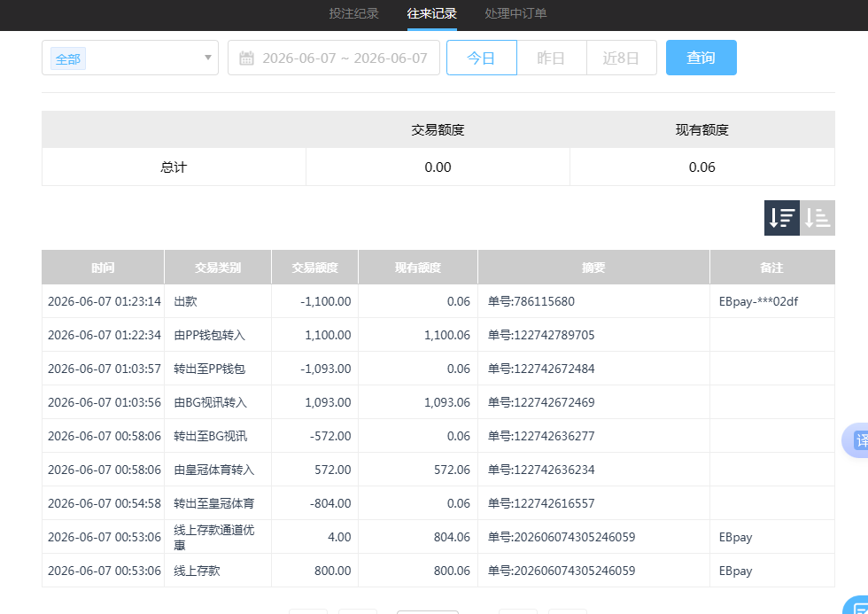This screenshot has height=614, width=868.
Task: Click amount -804.00
Action: coord(330,503)
